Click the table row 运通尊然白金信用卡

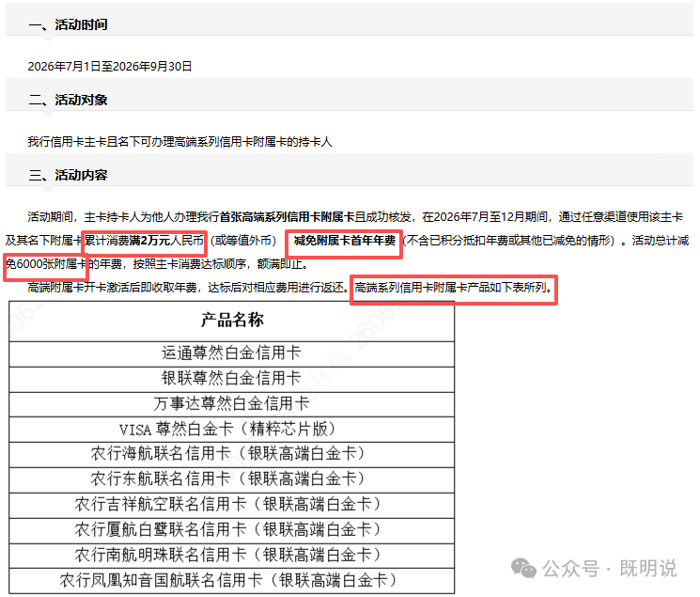point(232,353)
